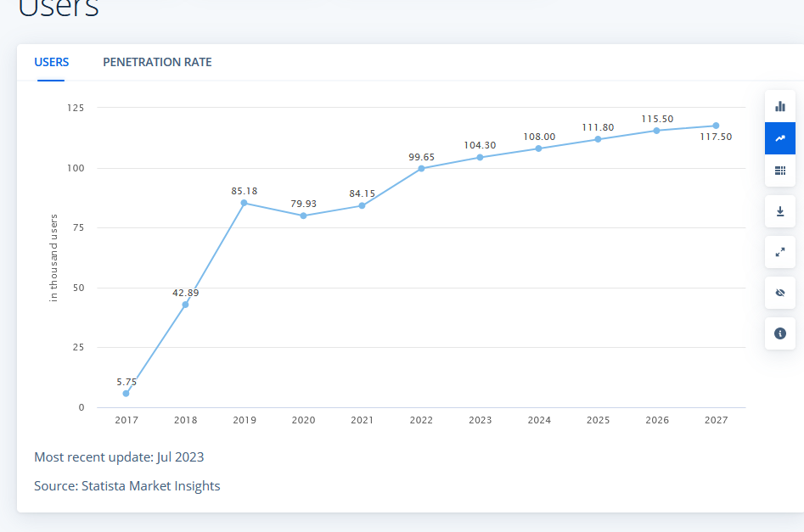Open the PENETRATION RATE tab
Screen dimensions: 804x532
coord(157,62)
